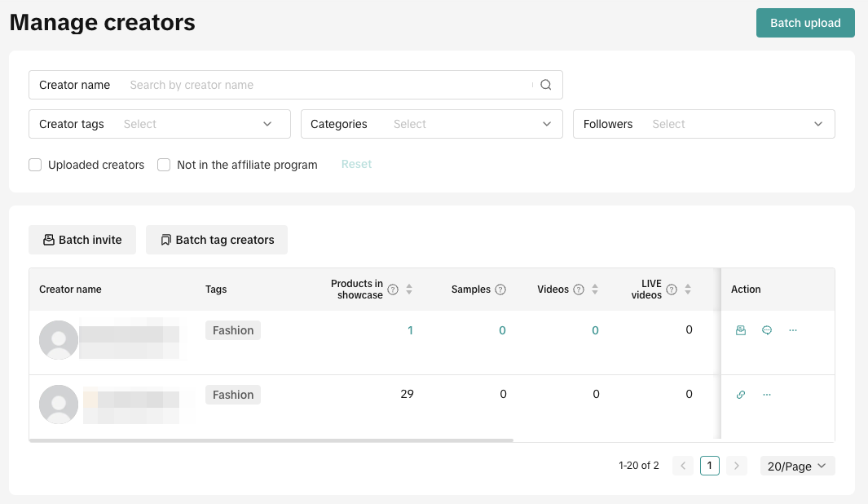This screenshot has width=868, height=504.
Task: Check the Uploaded creators checkbox
Action: click(35, 165)
